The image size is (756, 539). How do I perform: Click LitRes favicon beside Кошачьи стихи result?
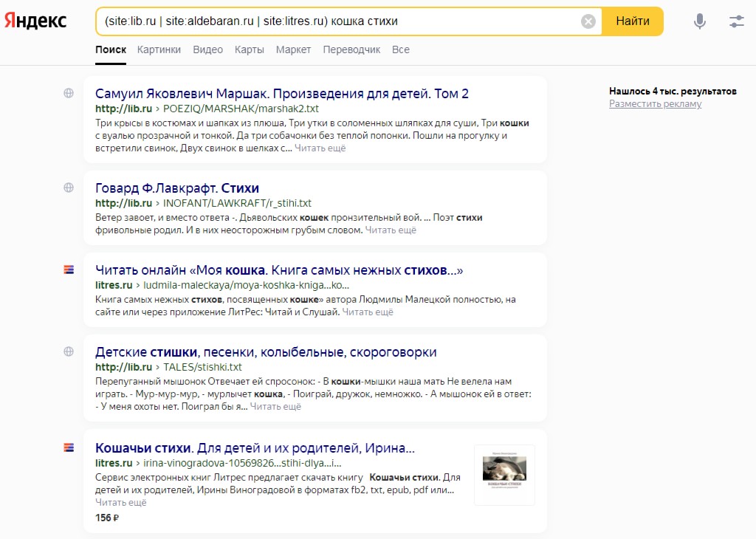coord(69,447)
